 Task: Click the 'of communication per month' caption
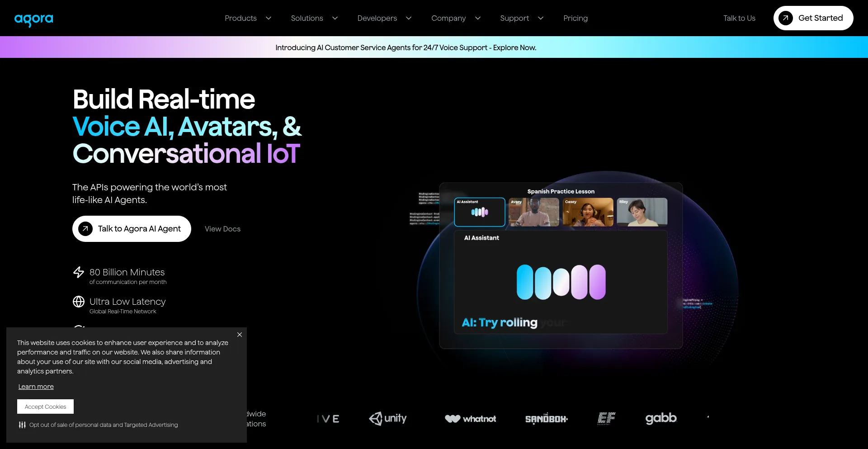(128, 282)
